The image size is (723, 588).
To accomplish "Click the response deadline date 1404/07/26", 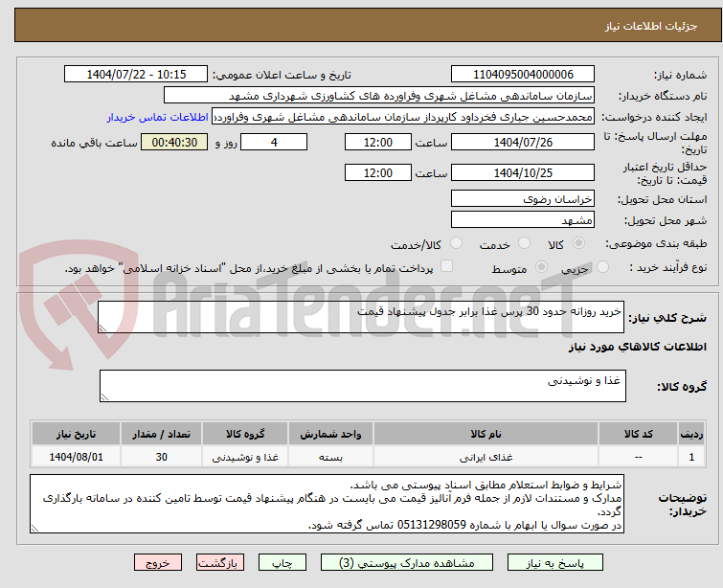I will (523, 142).
